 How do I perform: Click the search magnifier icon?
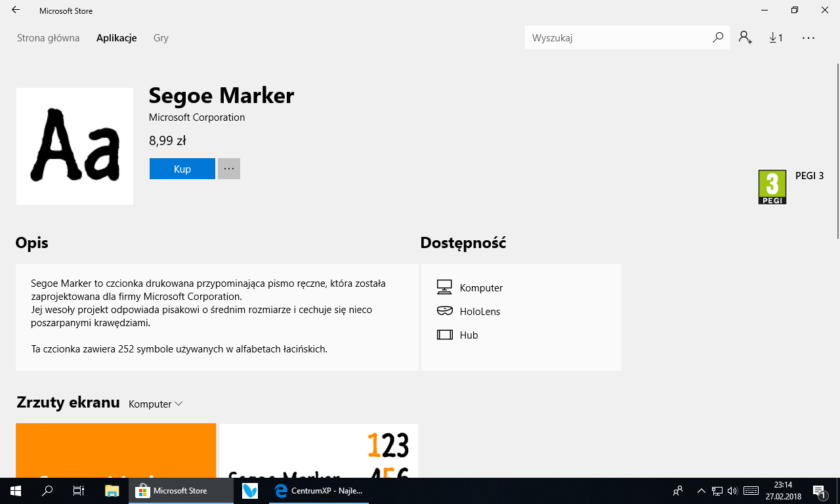click(x=718, y=38)
